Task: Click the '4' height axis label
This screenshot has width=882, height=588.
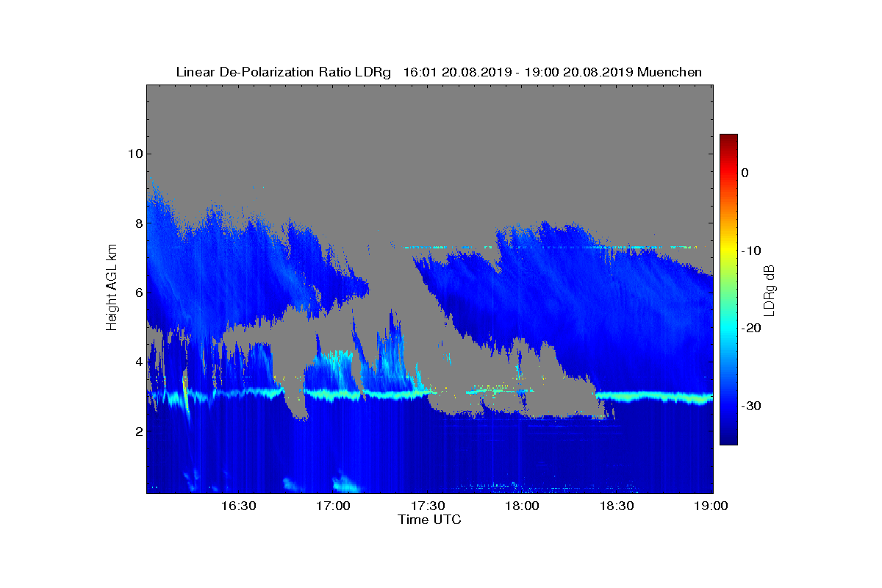Action: 137,362
